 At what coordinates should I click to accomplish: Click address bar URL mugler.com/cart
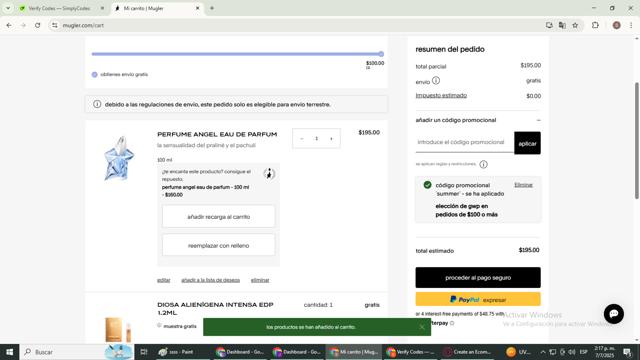coord(83,25)
